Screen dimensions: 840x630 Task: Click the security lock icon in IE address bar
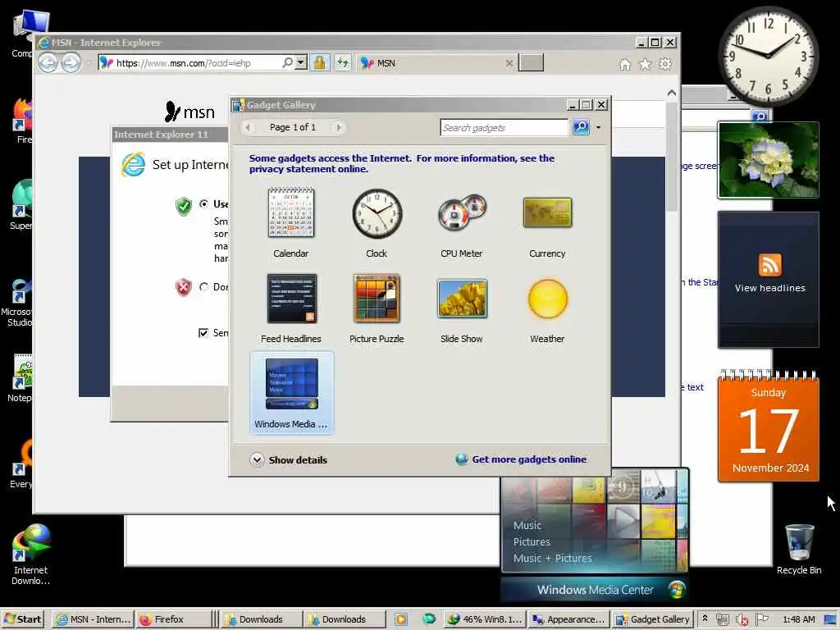(x=319, y=62)
